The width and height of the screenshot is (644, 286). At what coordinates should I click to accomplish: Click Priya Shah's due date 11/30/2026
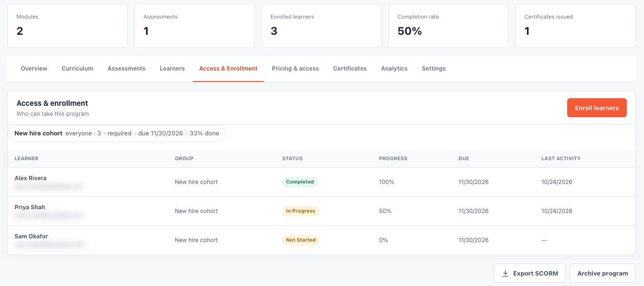pos(474,211)
